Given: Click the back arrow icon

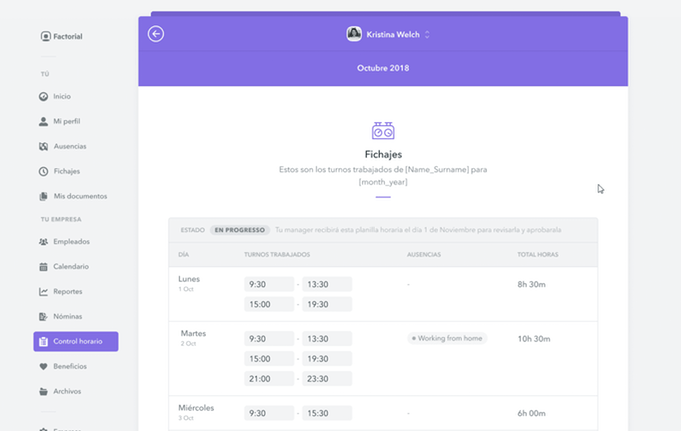Looking at the screenshot, I should (155, 34).
